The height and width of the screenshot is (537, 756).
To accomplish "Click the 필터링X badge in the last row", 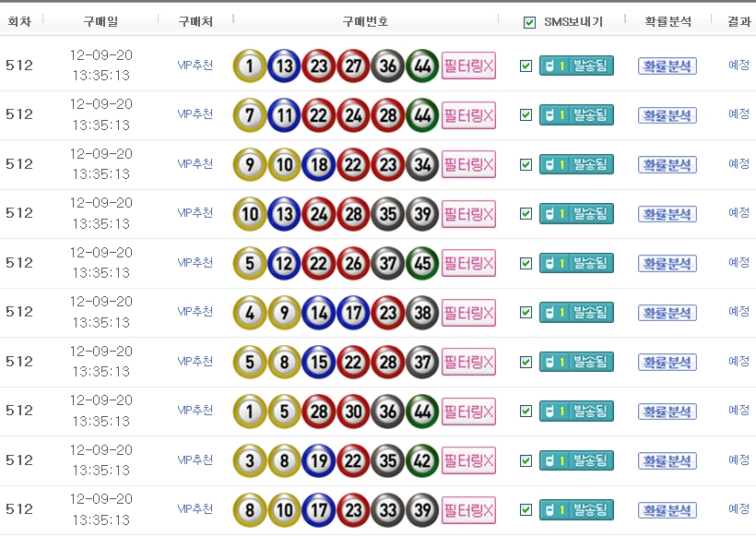I will (468, 509).
